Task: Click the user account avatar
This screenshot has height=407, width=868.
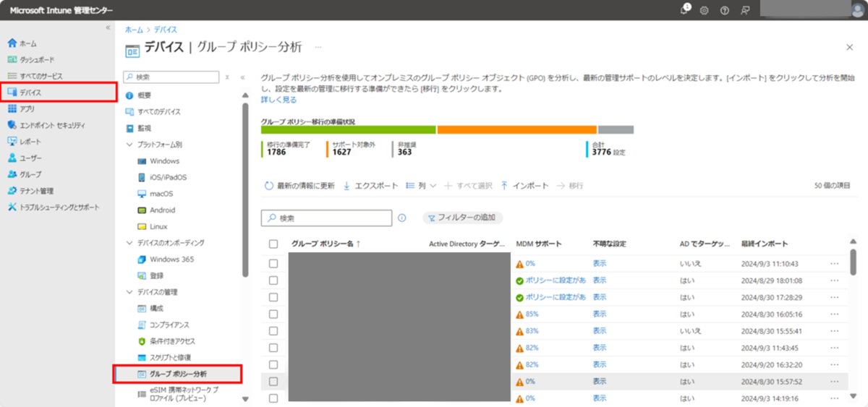Action: (857, 10)
